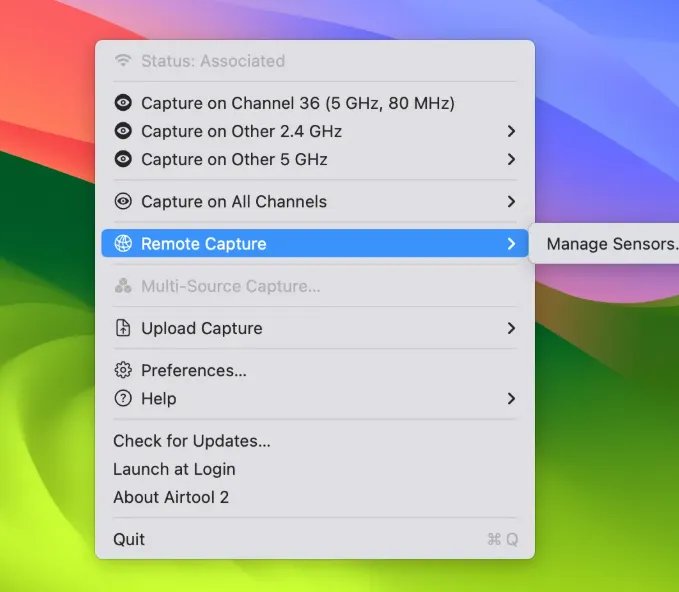
Task: Select the Upload Capture menu item
Action: coord(315,328)
